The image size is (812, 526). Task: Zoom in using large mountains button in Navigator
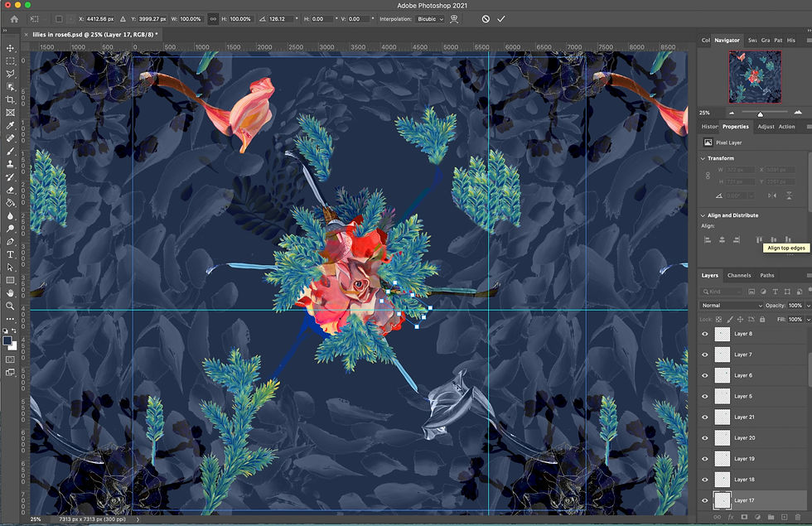[x=798, y=113]
